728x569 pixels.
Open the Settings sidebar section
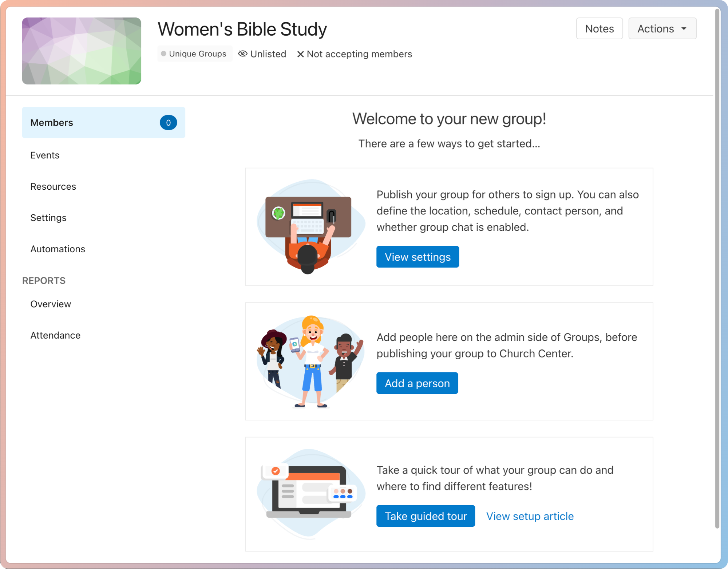[48, 218]
